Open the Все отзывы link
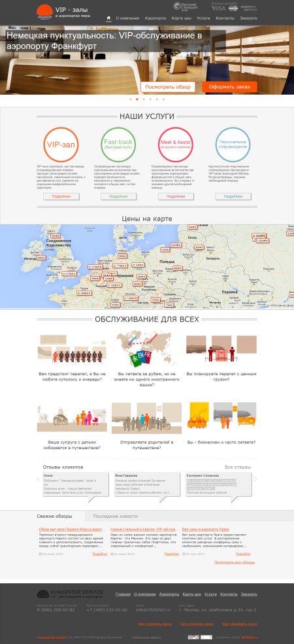 click(x=238, y=467)
